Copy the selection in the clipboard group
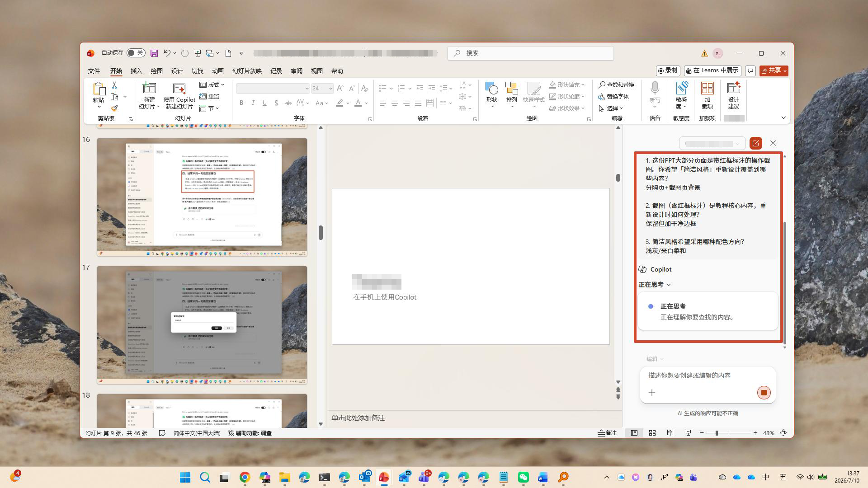Screen dimensions: 868x488 114,97
